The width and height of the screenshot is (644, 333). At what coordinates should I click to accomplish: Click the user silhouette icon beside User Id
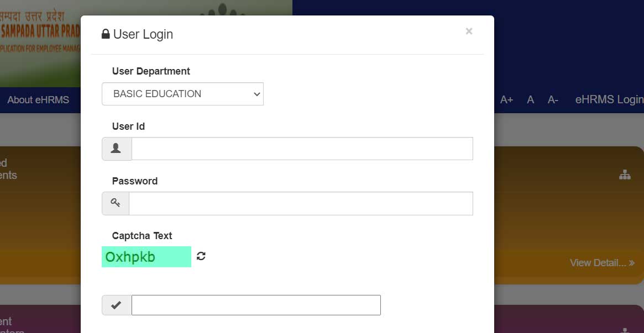click(117, 149)
